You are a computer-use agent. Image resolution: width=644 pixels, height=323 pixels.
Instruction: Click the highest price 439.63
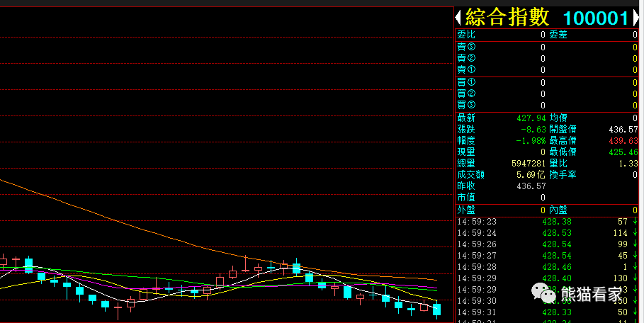point(623,141)
